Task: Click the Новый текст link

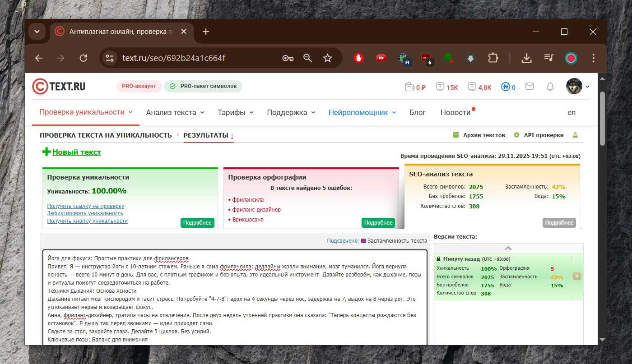Action: tap(76, 152)
